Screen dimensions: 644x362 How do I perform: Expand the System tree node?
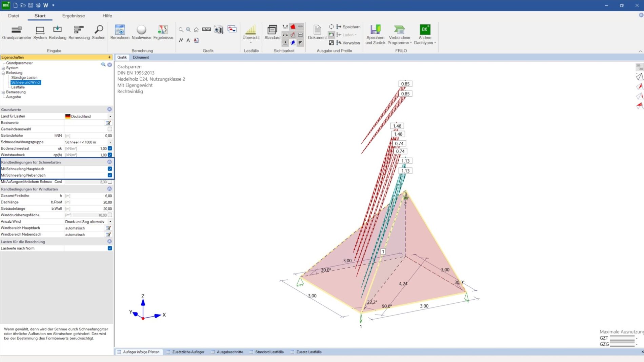3,68
